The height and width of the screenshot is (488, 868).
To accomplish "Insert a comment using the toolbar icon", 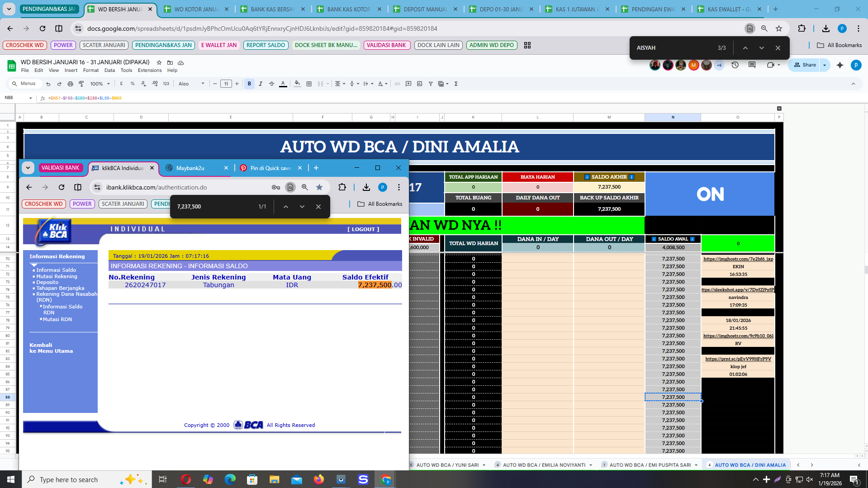I will click(408, 84).
